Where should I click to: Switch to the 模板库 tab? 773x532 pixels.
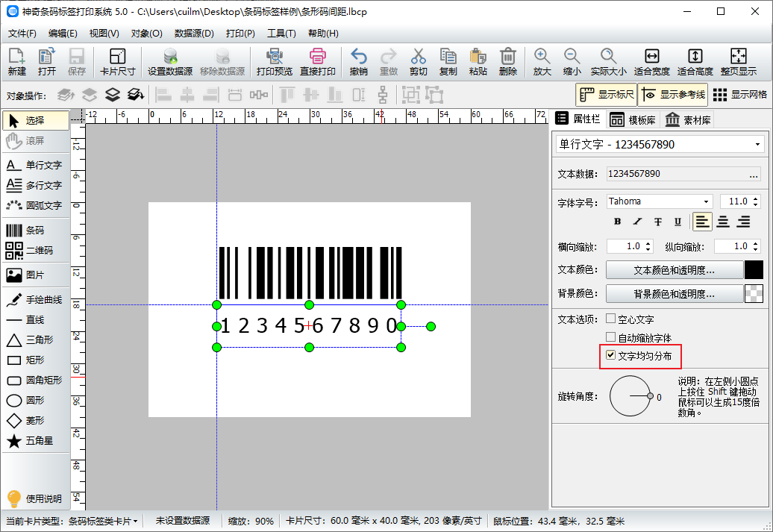pyautogui.click(x=634, y=120)
